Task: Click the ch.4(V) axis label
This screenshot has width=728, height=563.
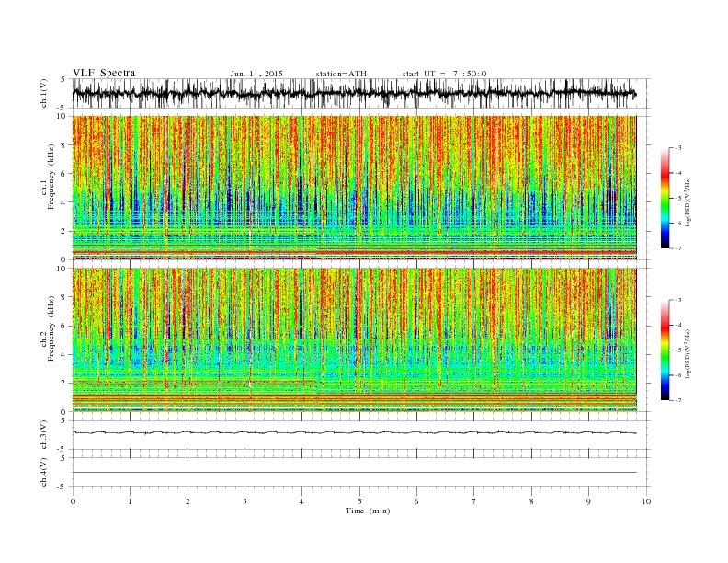Action: click(x=43, y=472)
